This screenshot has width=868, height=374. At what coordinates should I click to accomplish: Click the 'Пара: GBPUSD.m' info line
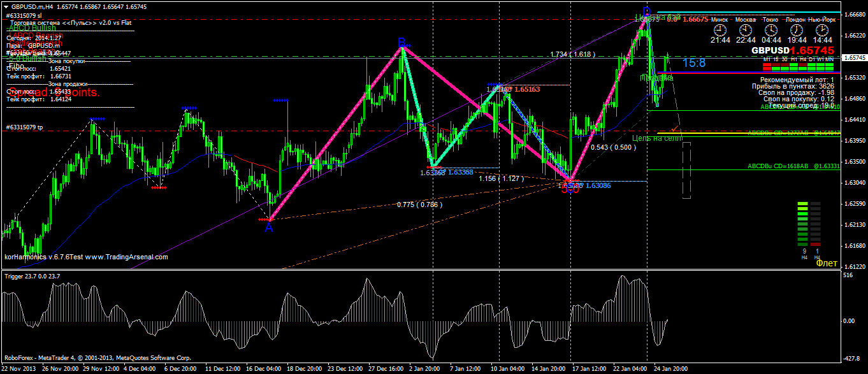[x=33, y=46]
